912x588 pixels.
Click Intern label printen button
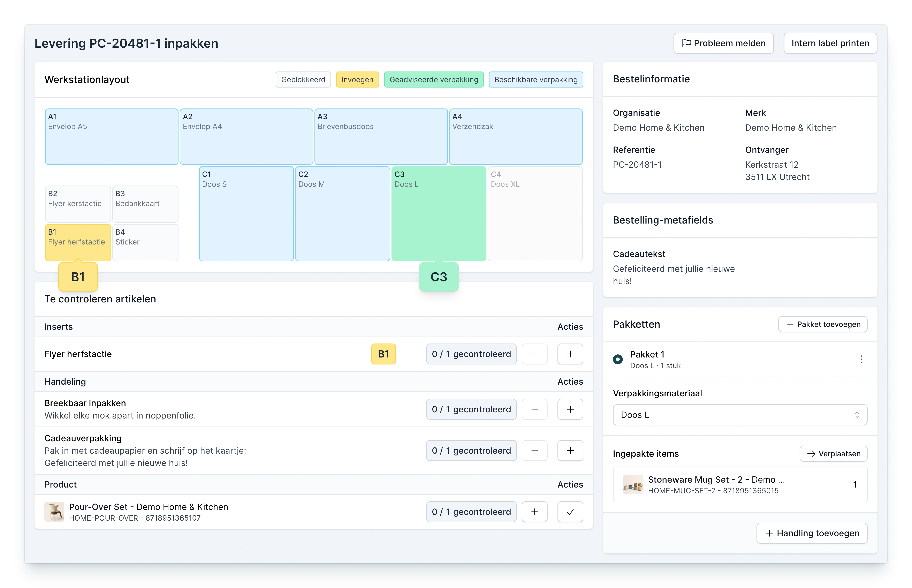830,43
